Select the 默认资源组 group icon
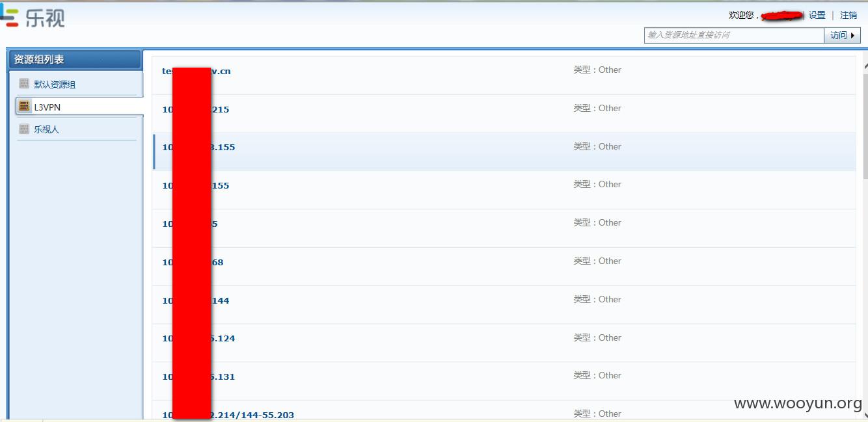 (24, 84)
